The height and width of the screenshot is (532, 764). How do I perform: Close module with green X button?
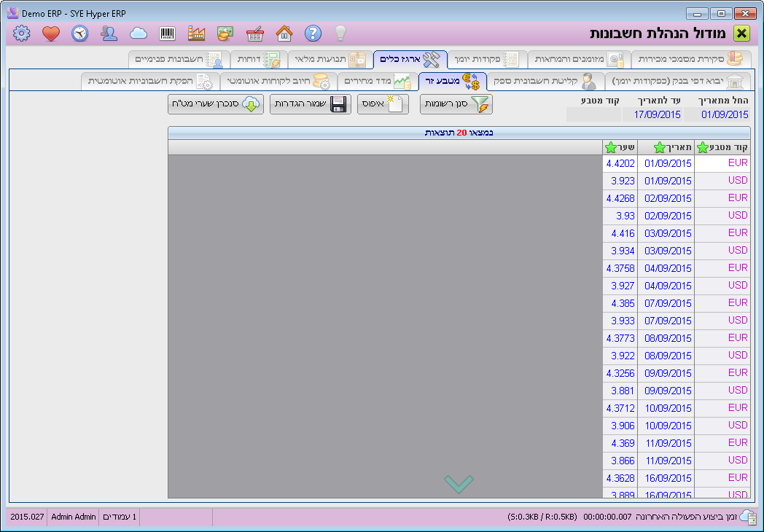741,33
